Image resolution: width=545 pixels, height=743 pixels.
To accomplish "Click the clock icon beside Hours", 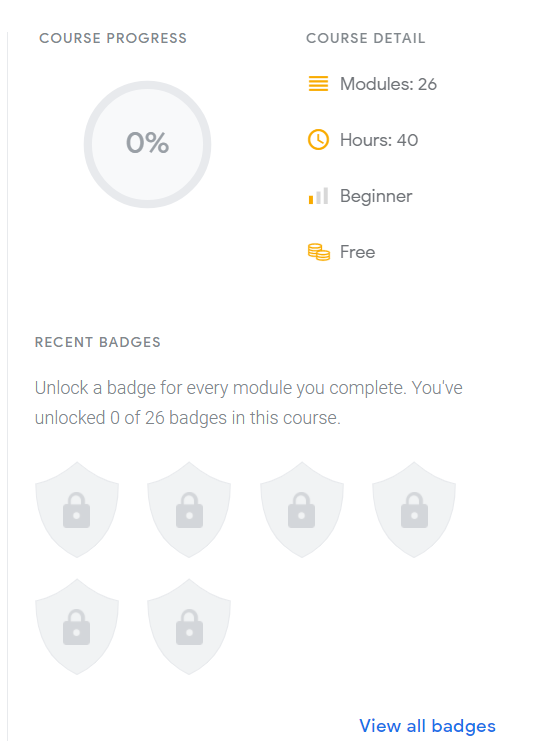I will (318, 140).
